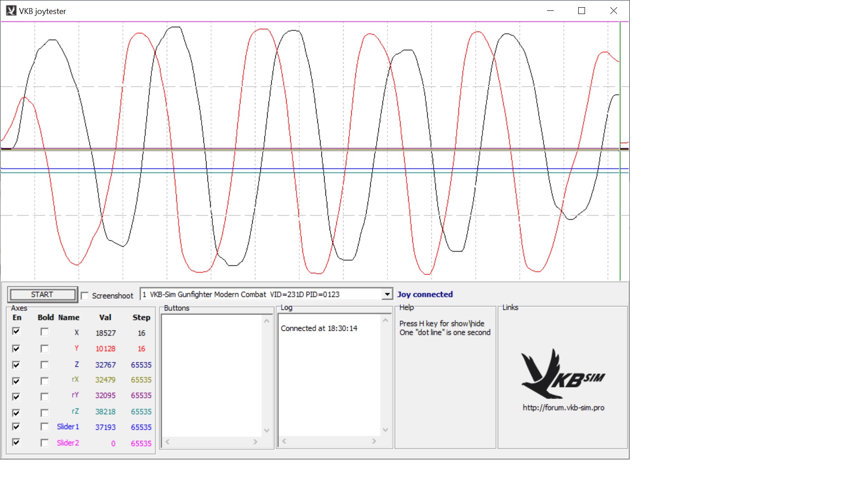Click the 'Joy connected' status text

(x=425, y=295)
